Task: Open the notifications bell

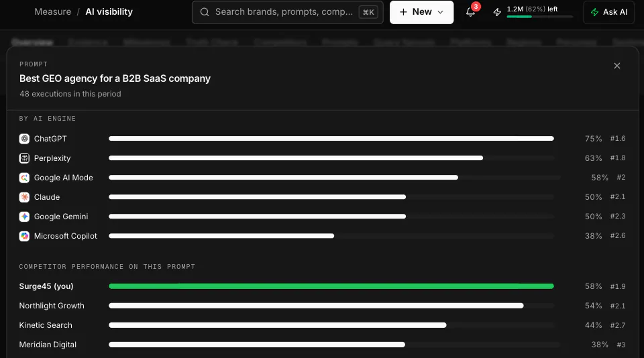Action: pos(471,12)
